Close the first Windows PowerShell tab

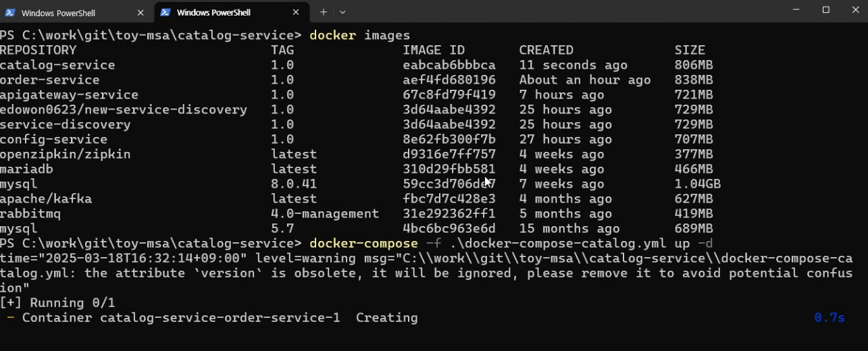point(141,13)
